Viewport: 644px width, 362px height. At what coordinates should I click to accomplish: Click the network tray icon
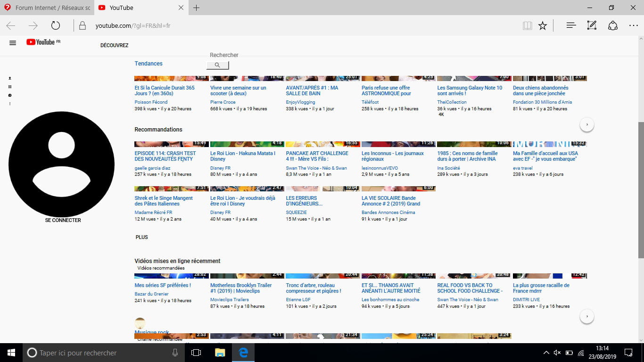(x=581, y=353)
